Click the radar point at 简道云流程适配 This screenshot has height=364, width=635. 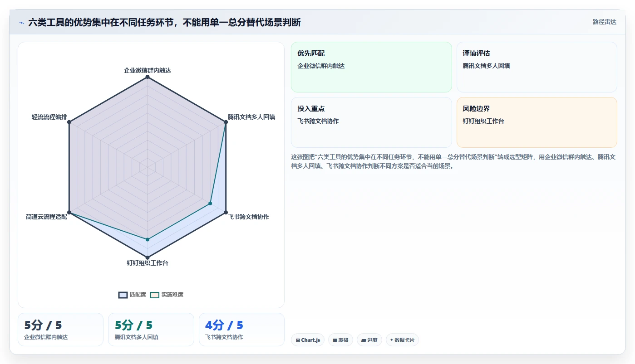coord(69,213)
